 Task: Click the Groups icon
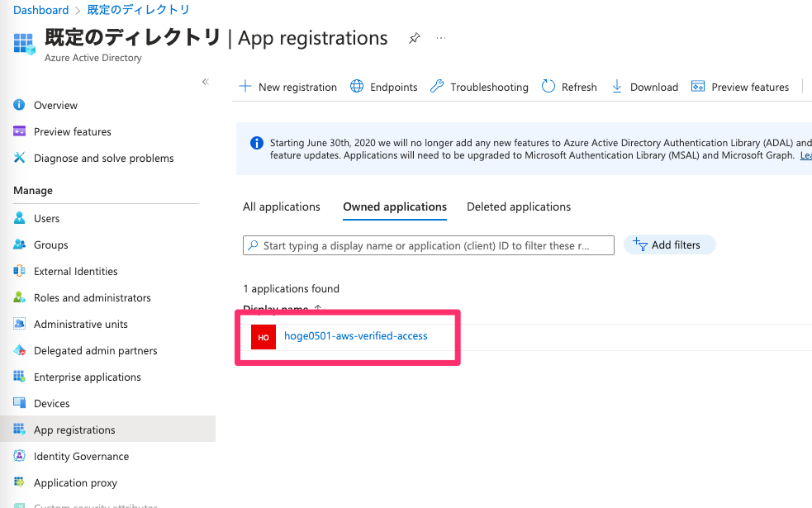(x=19, y=245)
